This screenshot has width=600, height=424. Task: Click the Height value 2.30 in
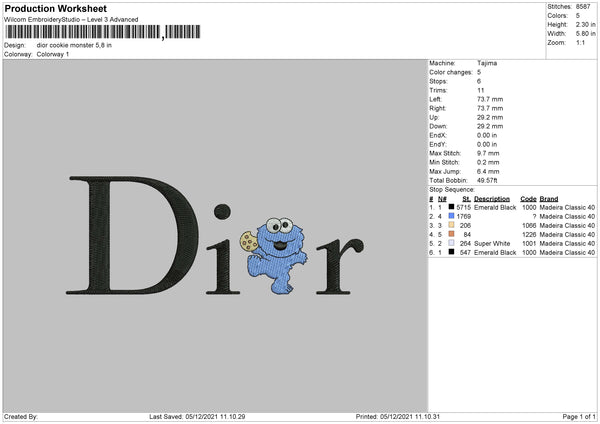(x=585, y=24)
